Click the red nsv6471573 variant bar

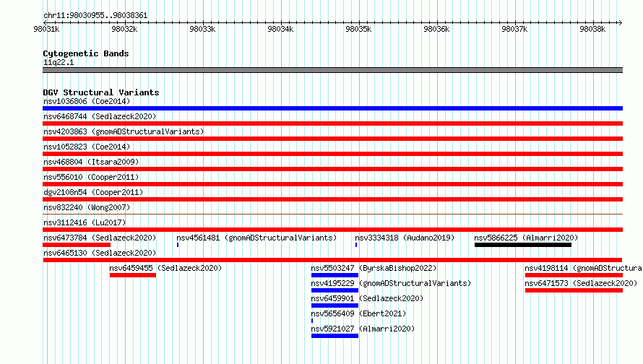[x=574, y=290]
